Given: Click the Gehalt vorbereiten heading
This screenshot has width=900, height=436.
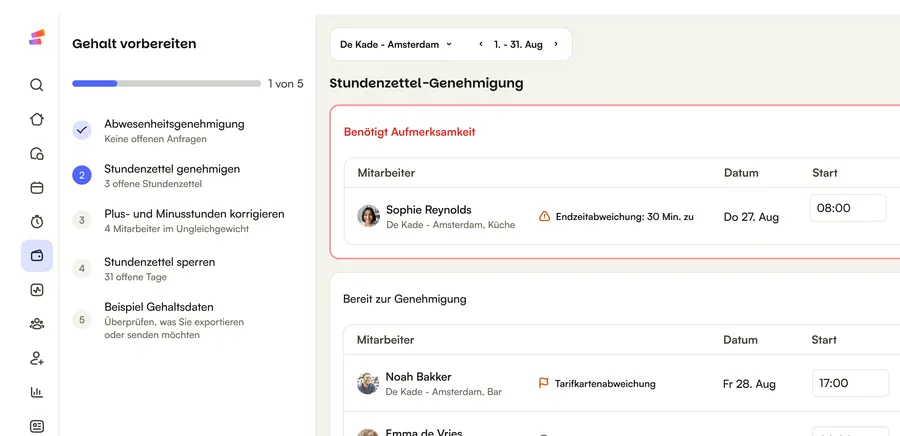Looking at the screenshot, I should coord(134,44).
